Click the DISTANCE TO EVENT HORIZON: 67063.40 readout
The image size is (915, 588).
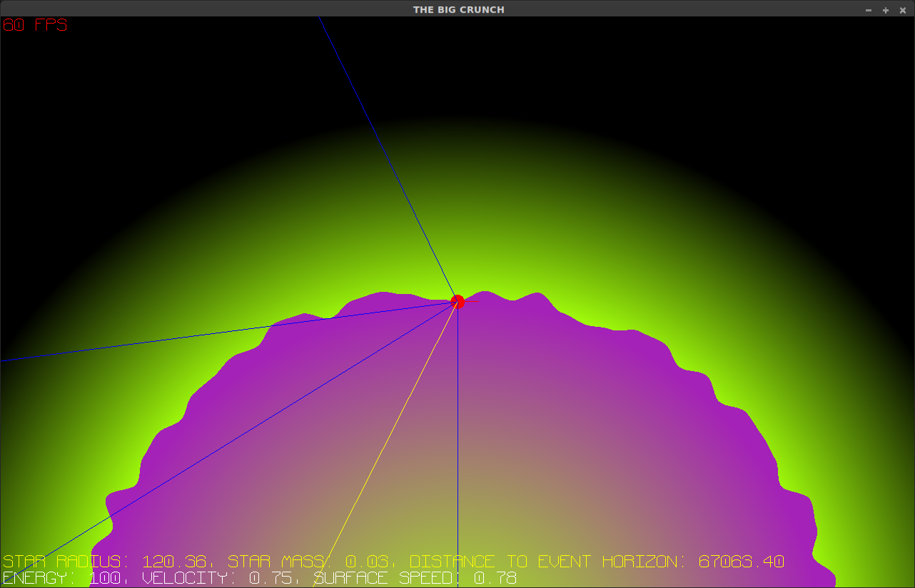tap(597, 562)
